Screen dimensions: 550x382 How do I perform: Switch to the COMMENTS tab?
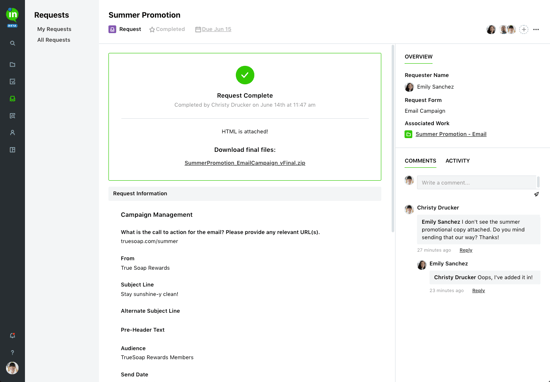[420, 161]
